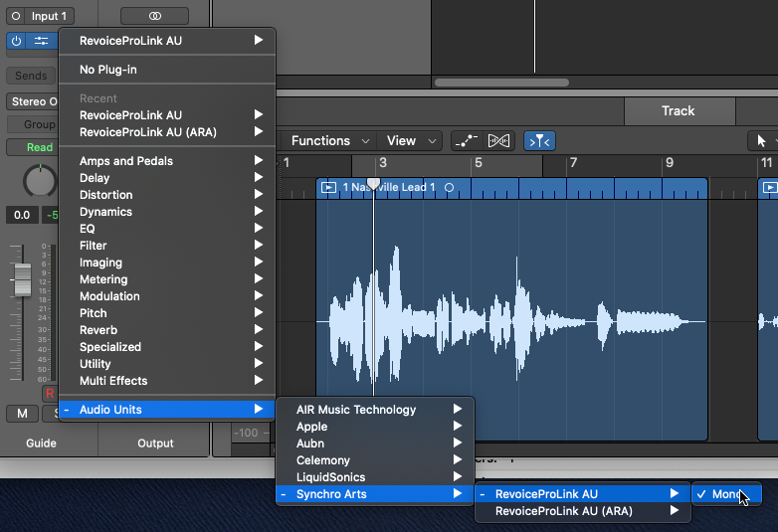Viewport: 778px width, 532px height.
Task: Mute the Guide channel strip
Action: [22, 413]
